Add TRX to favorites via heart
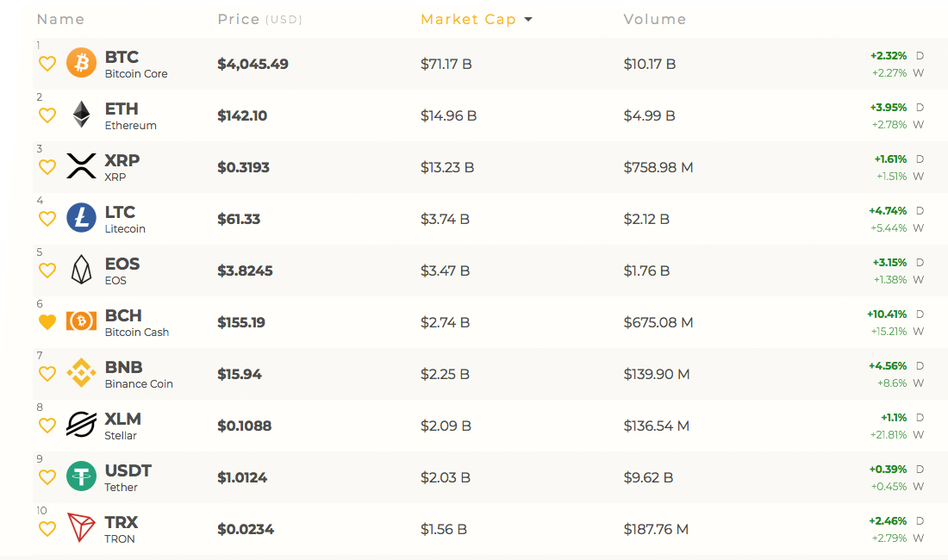 47,529
